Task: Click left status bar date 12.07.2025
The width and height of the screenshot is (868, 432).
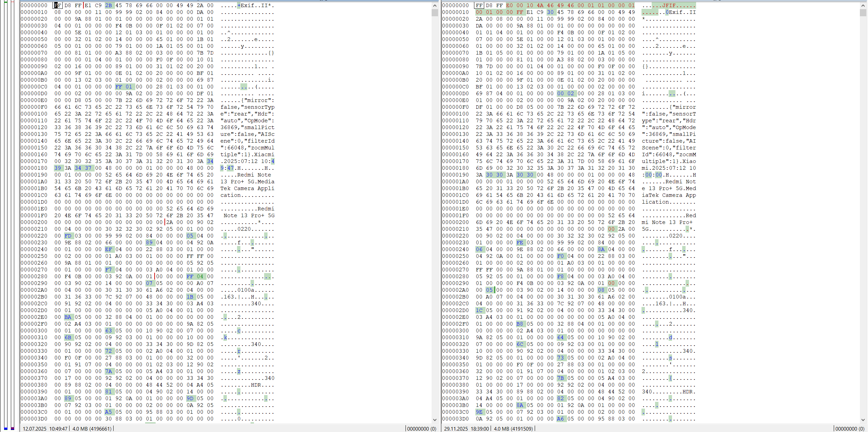Action: pyautogui.click(x=35, y=429)
